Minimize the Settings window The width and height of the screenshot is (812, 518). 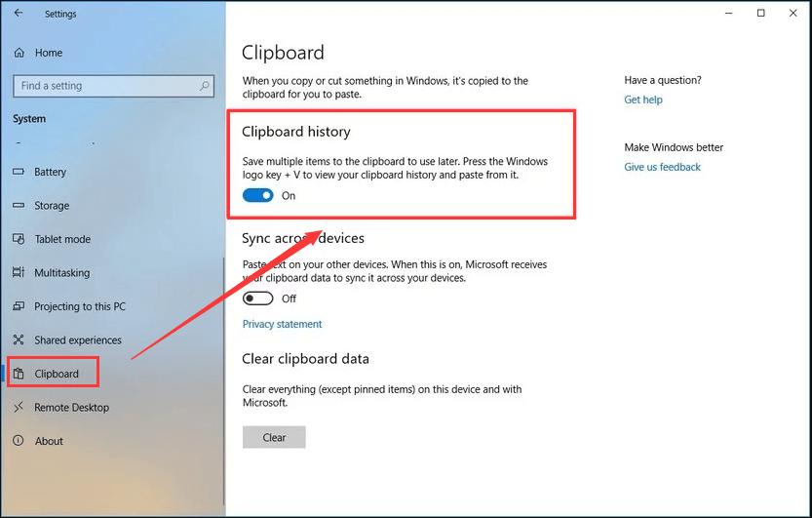coord(728,13)
